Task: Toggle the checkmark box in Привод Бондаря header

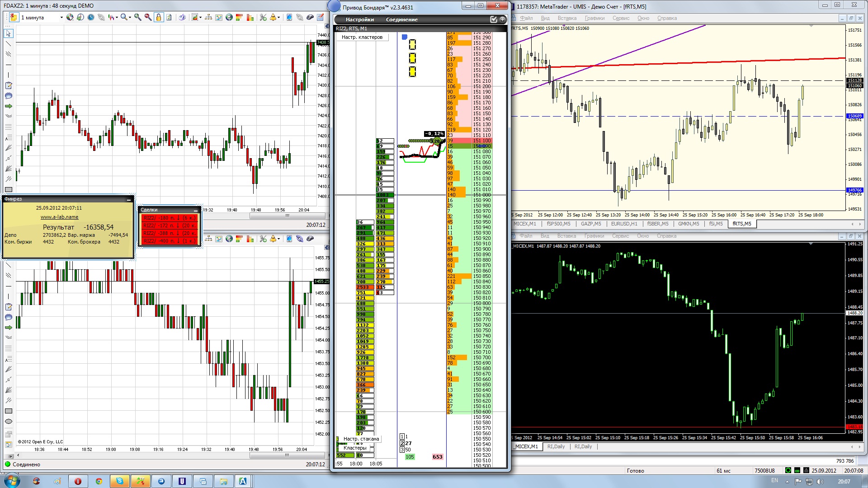Action: click(x=494, y=19)
